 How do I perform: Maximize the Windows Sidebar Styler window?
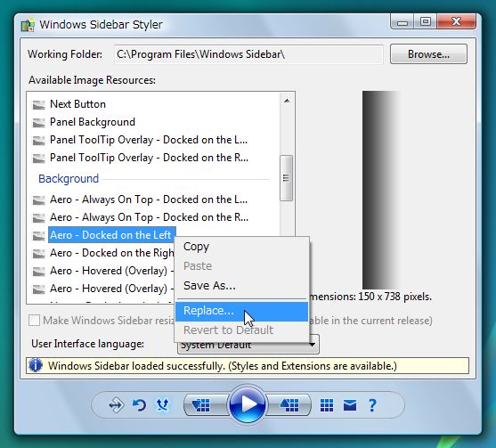[426, 22]
